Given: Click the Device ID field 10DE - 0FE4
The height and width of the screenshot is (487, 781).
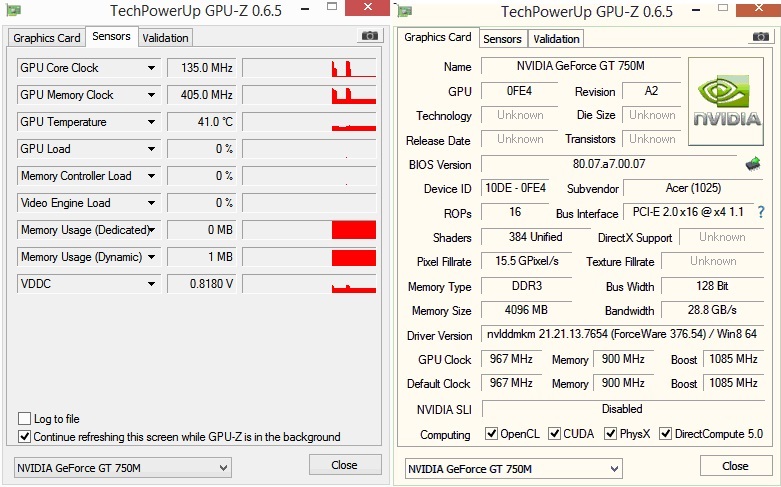Looking at the screenshot, I should click(515, 188).
